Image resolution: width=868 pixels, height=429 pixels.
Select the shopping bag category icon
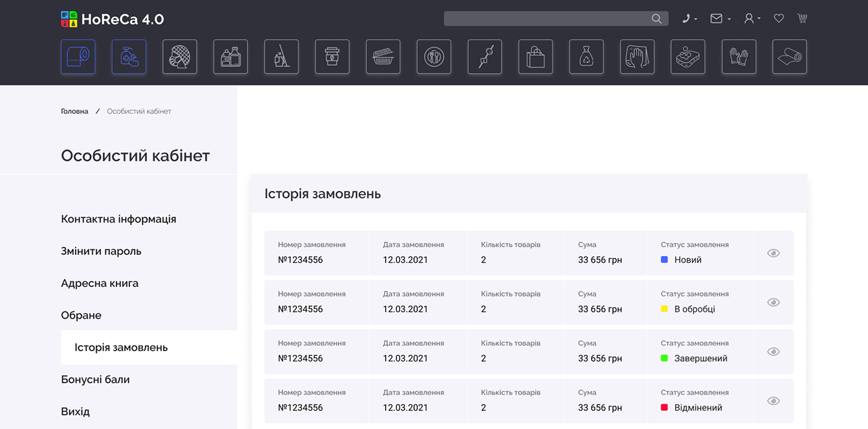point(536,57)
